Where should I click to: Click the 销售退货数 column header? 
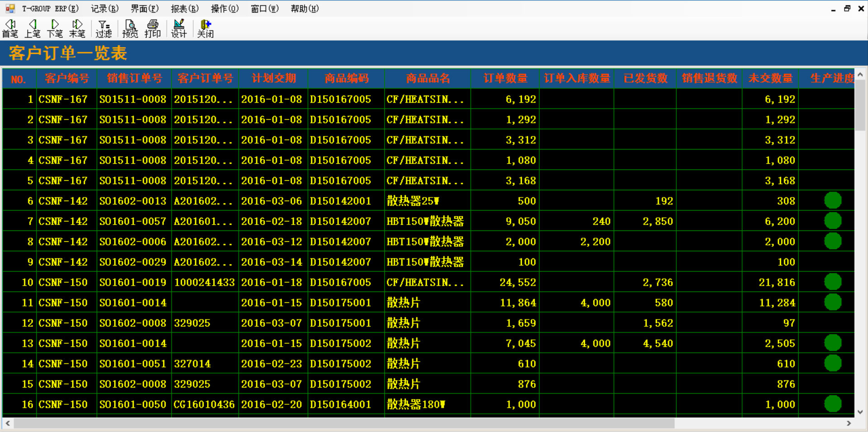tap(709, 79)
